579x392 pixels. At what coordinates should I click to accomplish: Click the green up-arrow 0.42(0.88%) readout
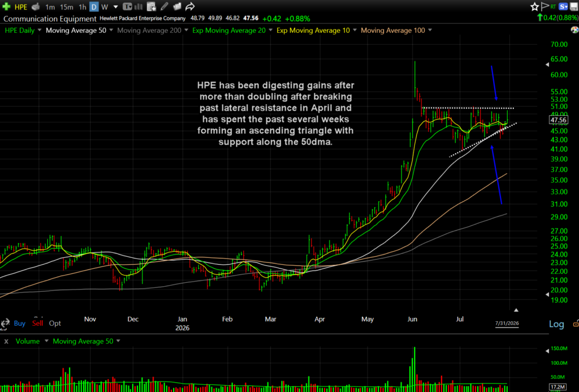558,18
